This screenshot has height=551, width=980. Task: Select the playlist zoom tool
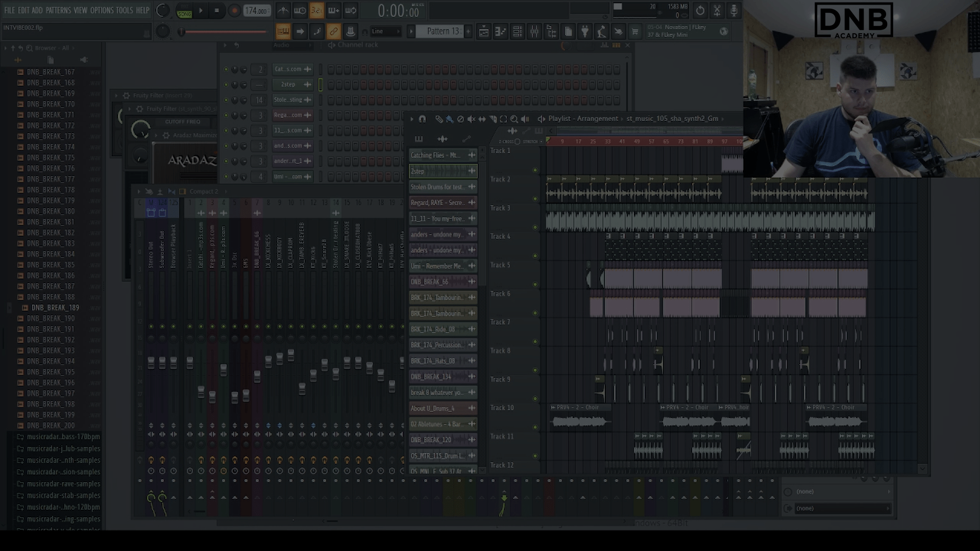point(514,119)
